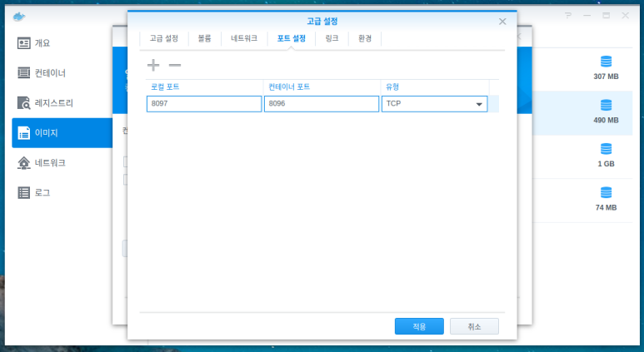Select the 490 MB image size text
644x352 pixels.
pyautogui.click(x=606, y=120)
